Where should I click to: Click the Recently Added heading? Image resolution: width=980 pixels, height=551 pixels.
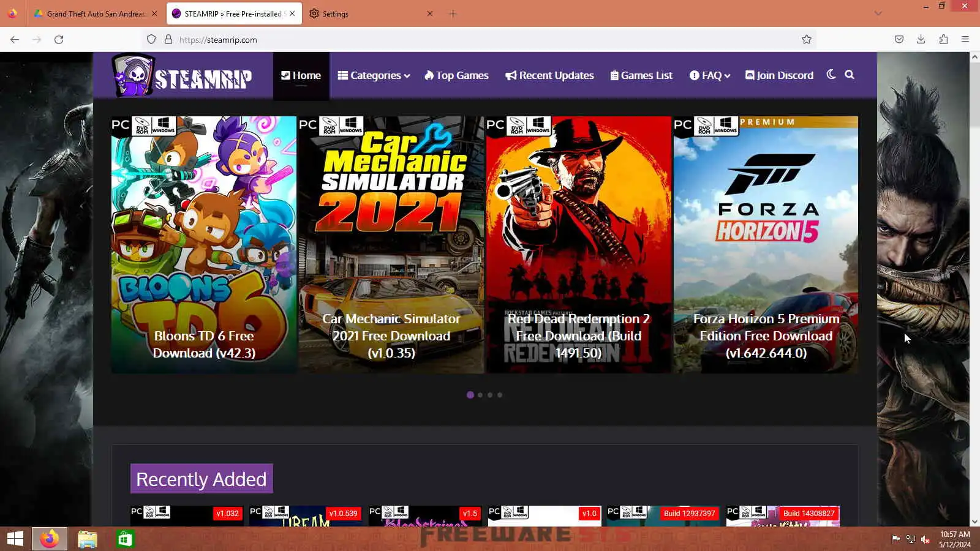point(202,479)
